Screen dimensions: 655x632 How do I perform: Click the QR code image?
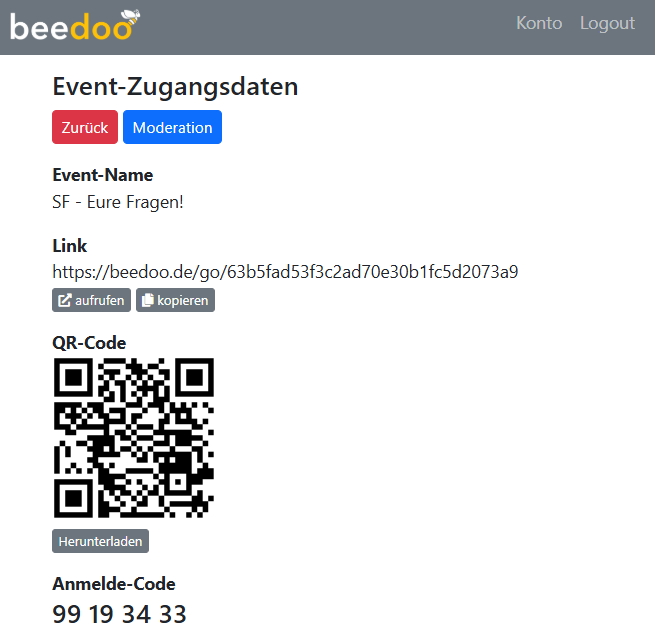click(x=134, y=437)
